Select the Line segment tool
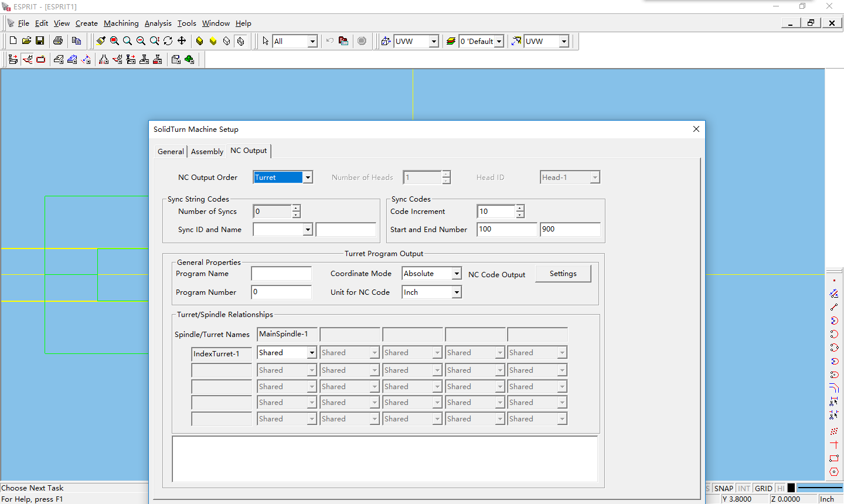The width and height of the screenshot is (844, 504). click(834, 307)
